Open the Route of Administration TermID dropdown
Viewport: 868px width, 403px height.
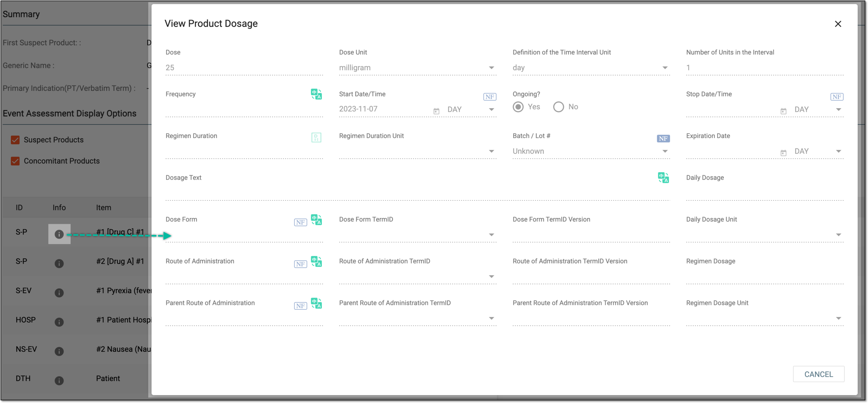point(418,276)
